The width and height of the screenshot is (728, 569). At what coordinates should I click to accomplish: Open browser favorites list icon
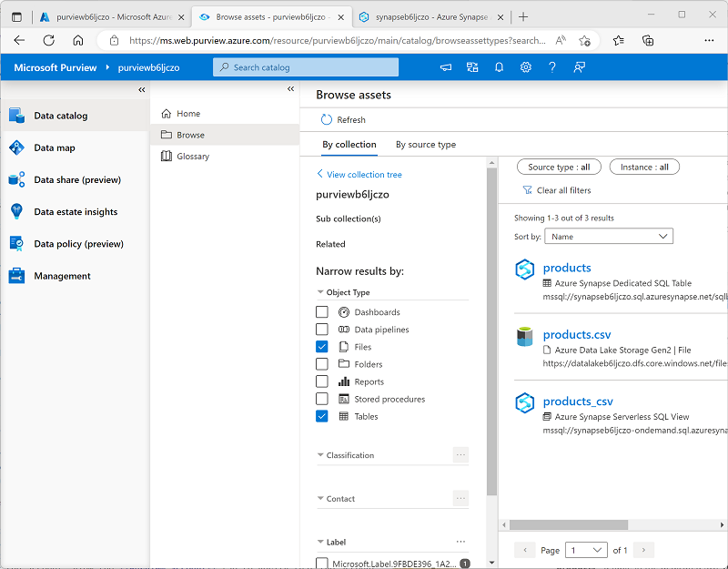click(619, 40)
